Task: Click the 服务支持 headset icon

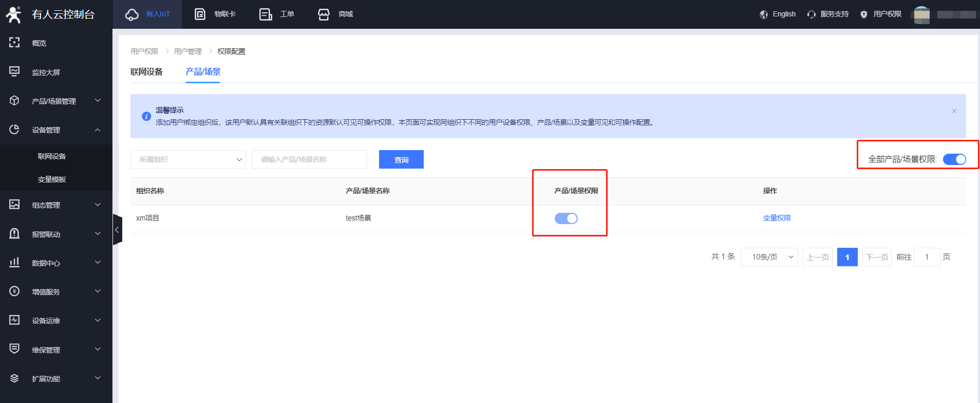Action: (x=812, y=14)
